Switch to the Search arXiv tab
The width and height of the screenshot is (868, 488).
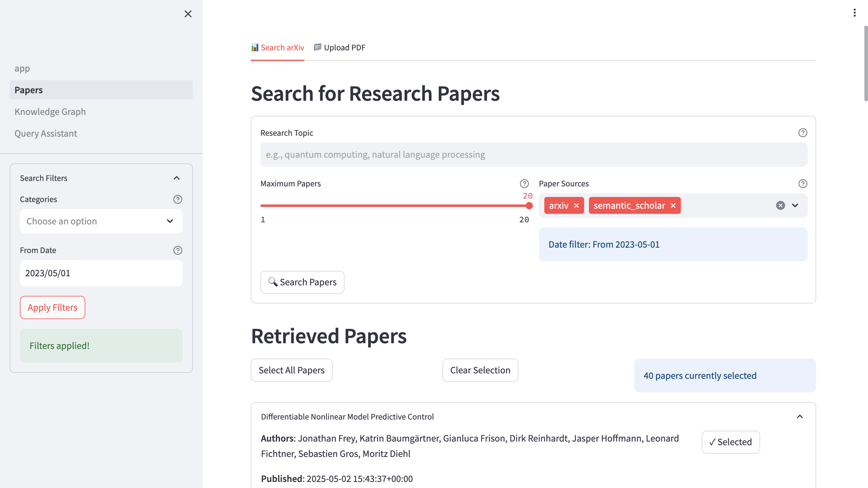pyautogui.click(x=277, y=48)
